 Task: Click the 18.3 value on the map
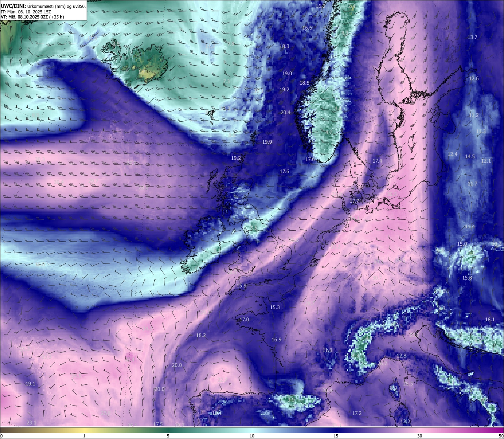(284, 46)
